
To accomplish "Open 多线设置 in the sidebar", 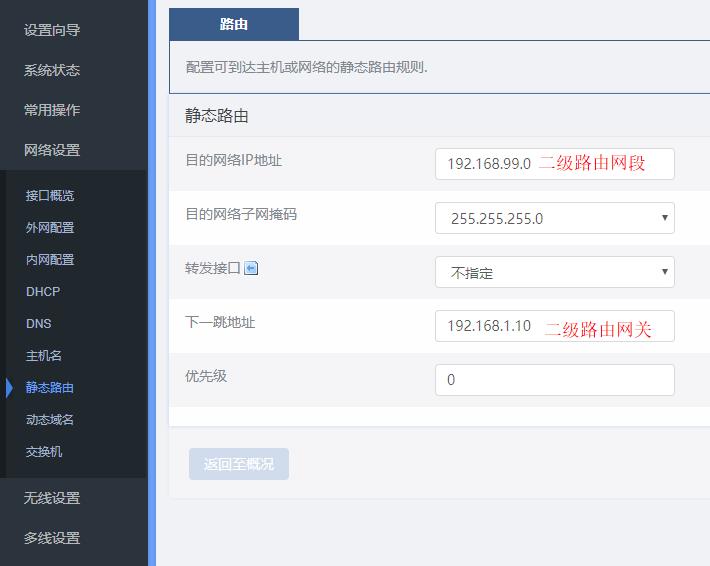I will 52,538.
